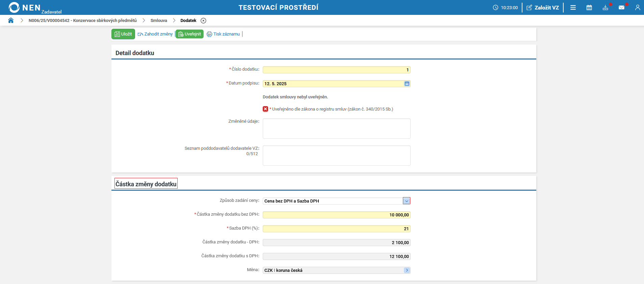The image size is (644, 284).
Task: Close the Dodatek breadcrumb with X icon
Action: tap(203, 21)
